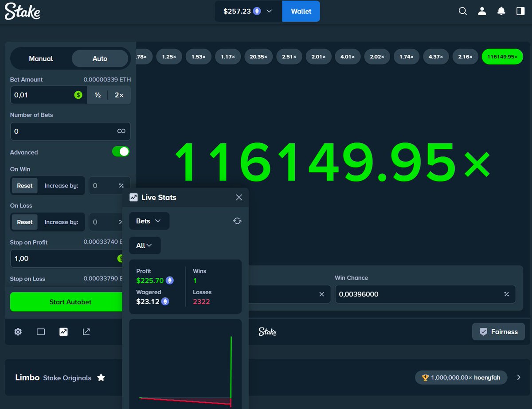Open the search magnifier icon
Image resolution: width=532 pixels, height=409 pixels.
click(x=463, y=11)
